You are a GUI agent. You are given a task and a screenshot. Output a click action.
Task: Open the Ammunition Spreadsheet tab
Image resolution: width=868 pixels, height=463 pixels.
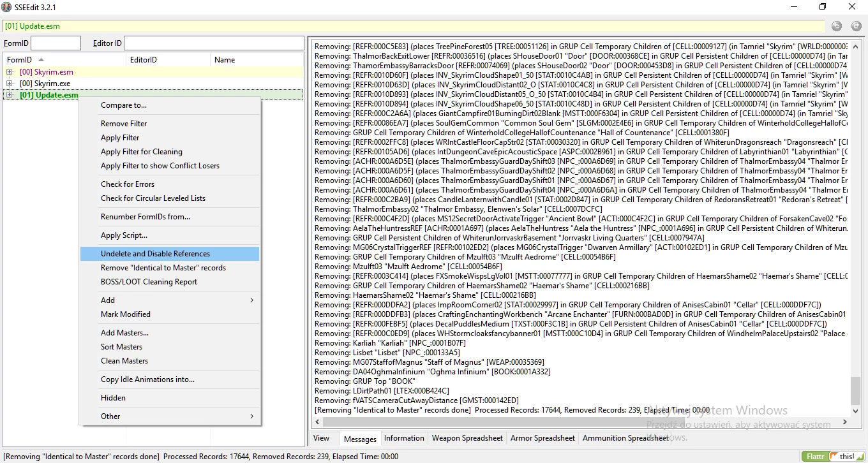pos(625,438)
